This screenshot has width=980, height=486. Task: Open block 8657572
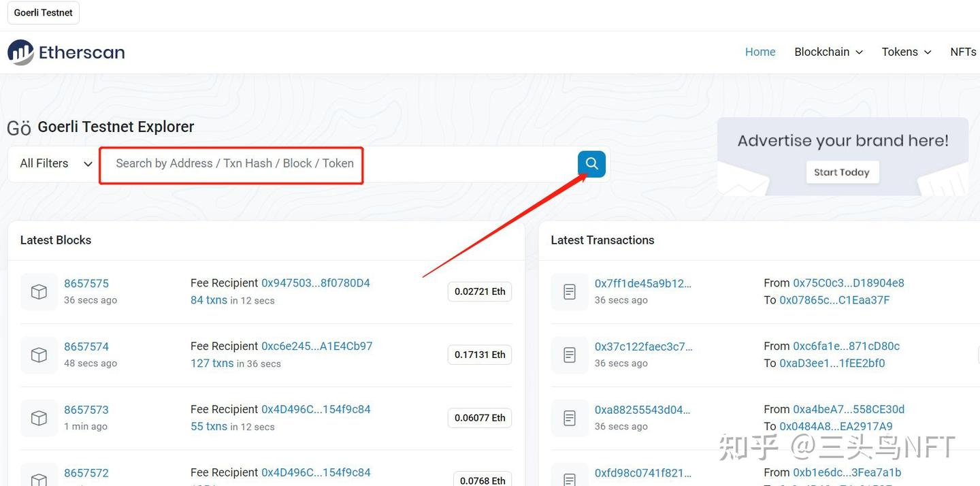tap(86, 473)
